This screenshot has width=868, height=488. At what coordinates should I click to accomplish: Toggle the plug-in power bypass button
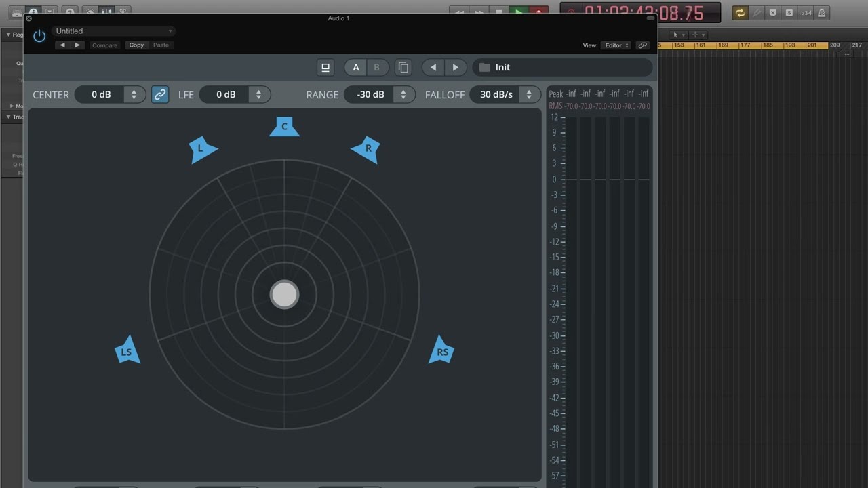[39, 36]
